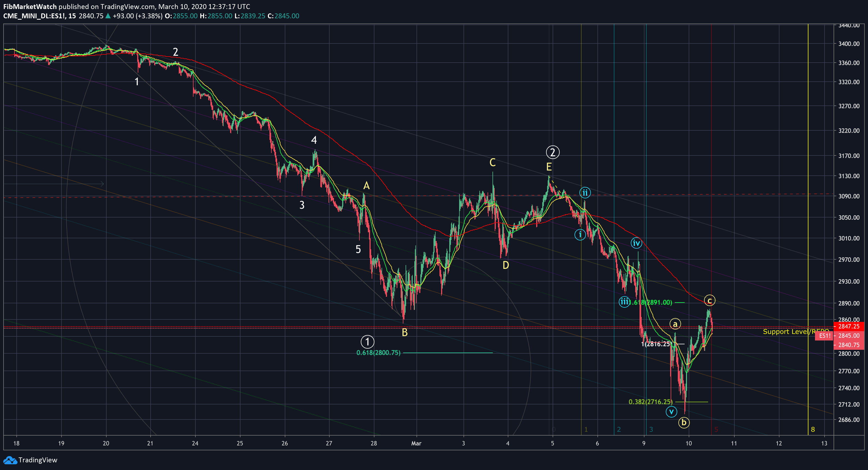Click the yellow circled b label
This screenshot has height=470, width=868.
tap(684, 422)
